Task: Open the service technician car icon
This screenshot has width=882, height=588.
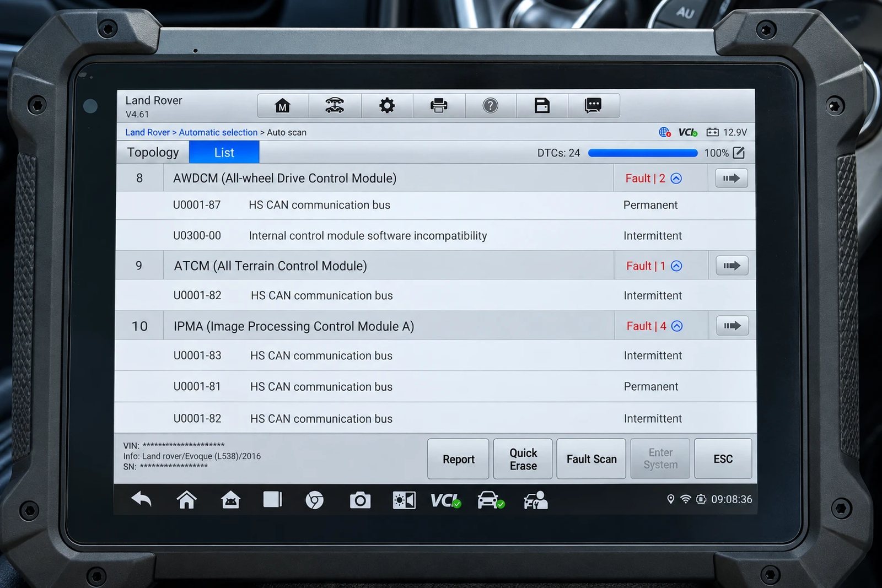Action: coord(536,500)
